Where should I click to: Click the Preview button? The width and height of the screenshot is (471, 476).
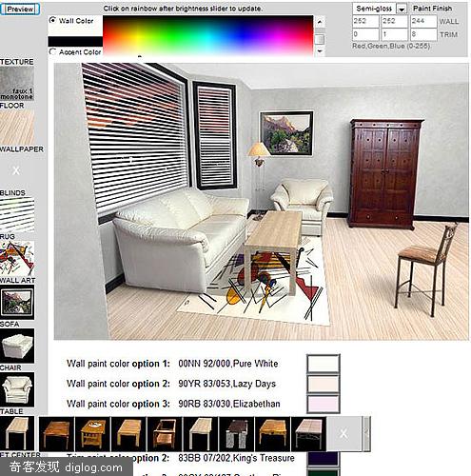(20, 9)
